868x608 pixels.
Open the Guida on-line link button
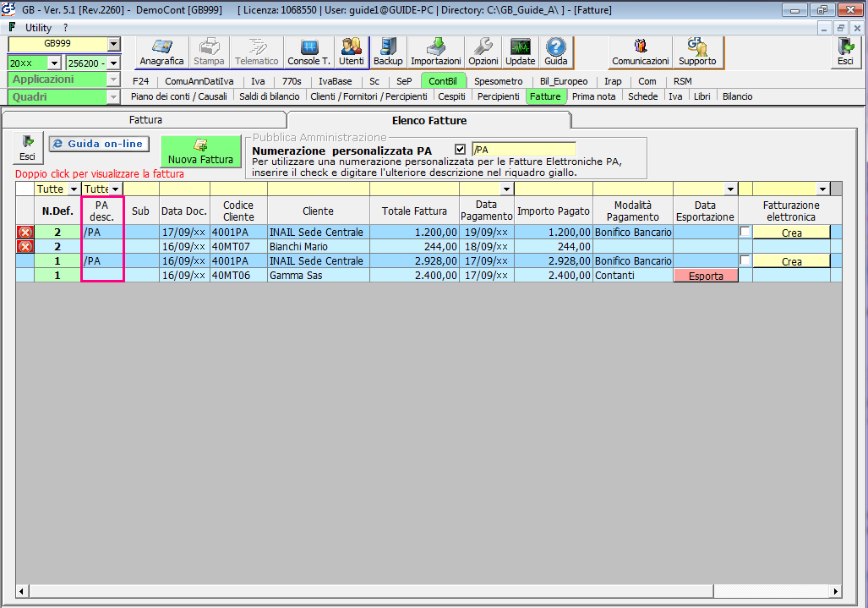[99, 144]
